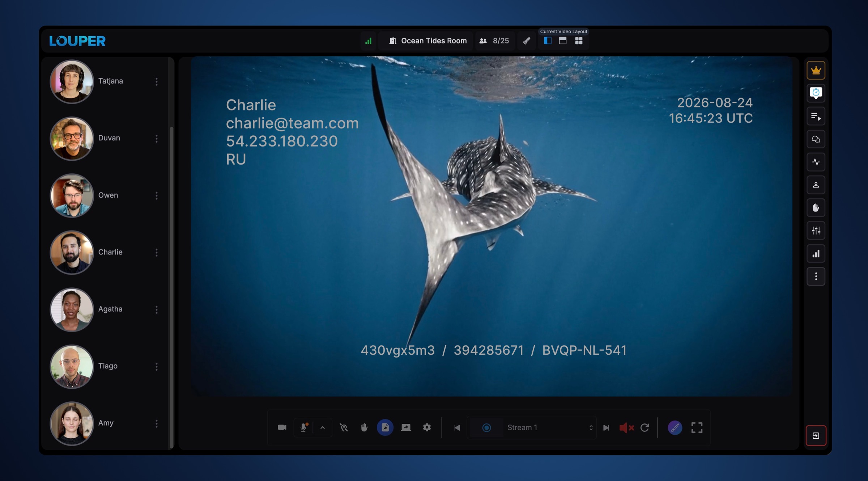Open the audio mixer sliders panel
The image size is (868, 481).
(816, 231)
